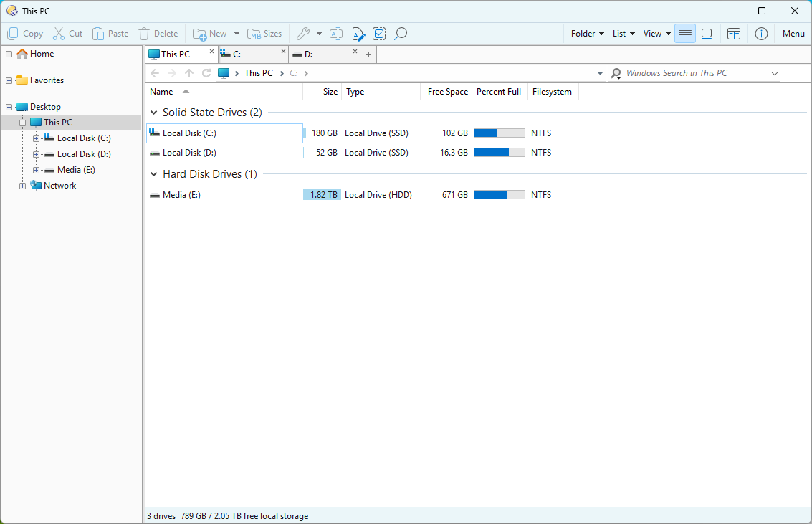812x524 pixels.
Task: Create a New folder with toolbar button
Action: pos(210,34)
